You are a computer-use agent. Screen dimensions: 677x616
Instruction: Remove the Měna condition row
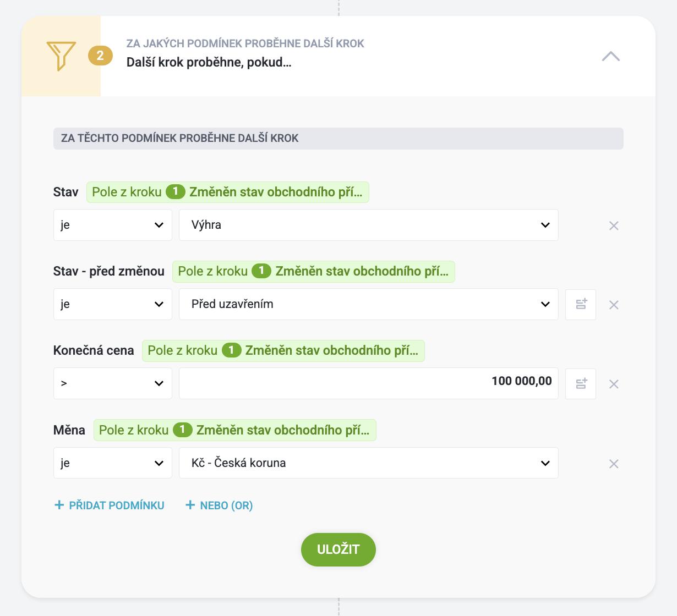coord(614,464)
